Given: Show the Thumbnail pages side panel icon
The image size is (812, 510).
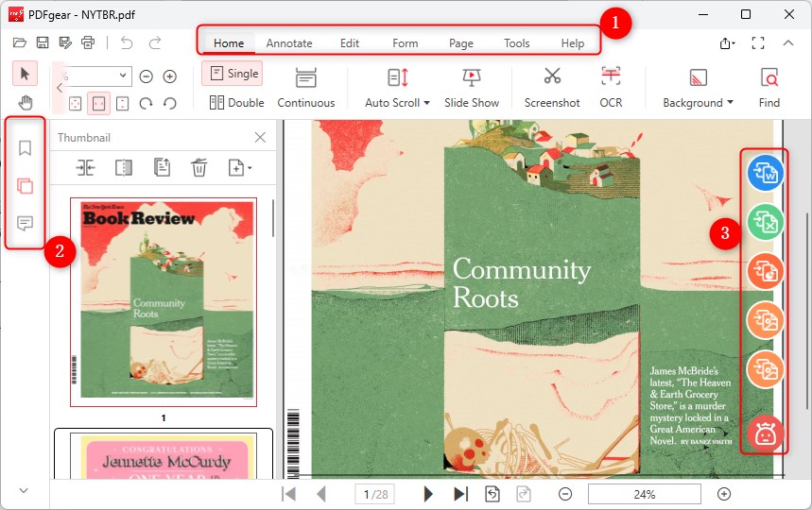Looking at the screenshot, I should (x=25, y=186).
